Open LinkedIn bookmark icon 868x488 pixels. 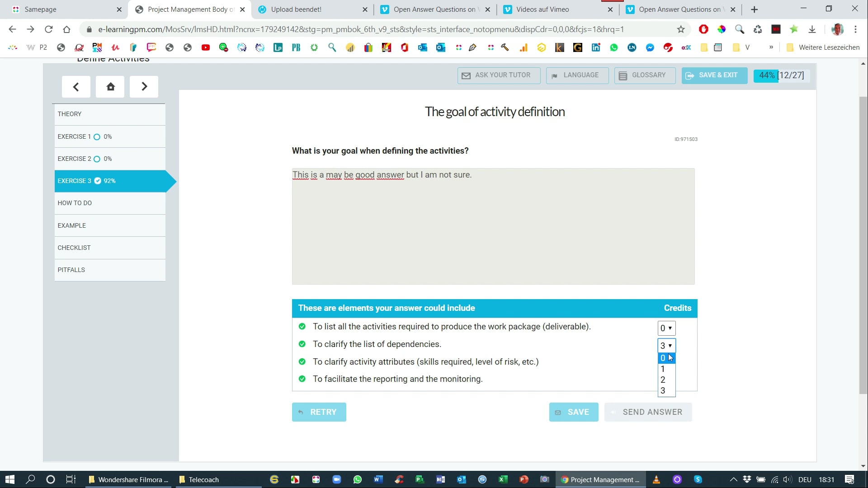tap(596, 47)
